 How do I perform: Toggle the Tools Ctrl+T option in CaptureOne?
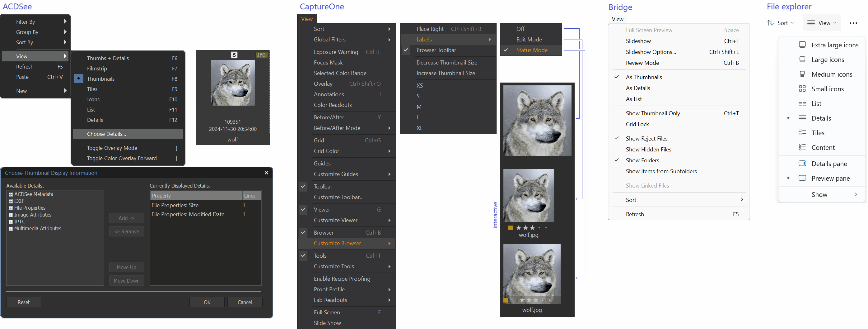(x=303, y=255)
